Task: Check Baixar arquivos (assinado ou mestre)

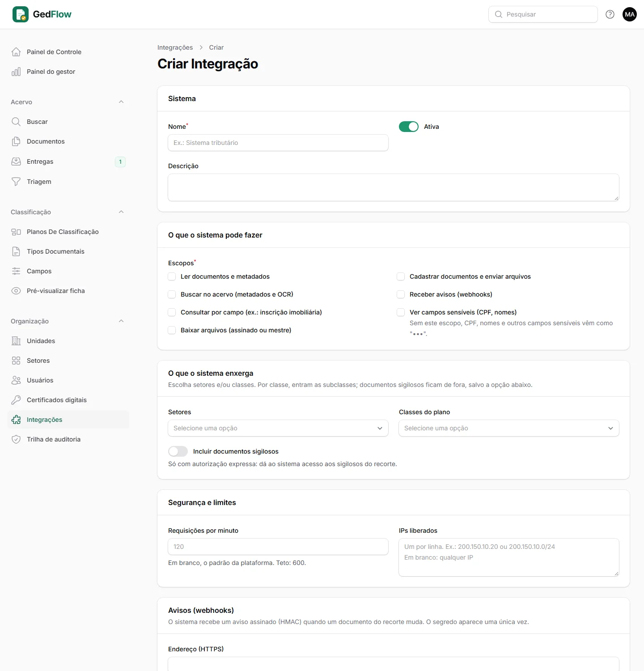Action: click(x=172, y=330)
